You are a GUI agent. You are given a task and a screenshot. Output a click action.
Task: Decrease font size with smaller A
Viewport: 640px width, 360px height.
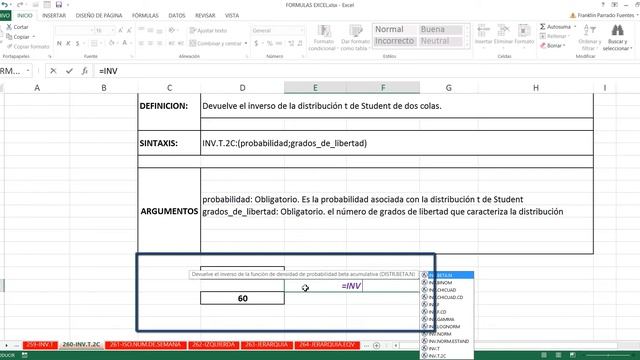point(129,31)
